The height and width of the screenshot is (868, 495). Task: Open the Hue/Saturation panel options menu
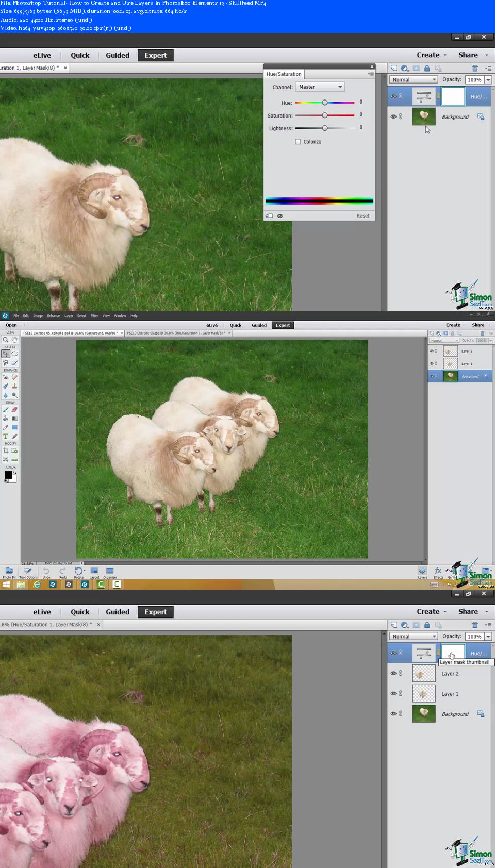(371, 74)
